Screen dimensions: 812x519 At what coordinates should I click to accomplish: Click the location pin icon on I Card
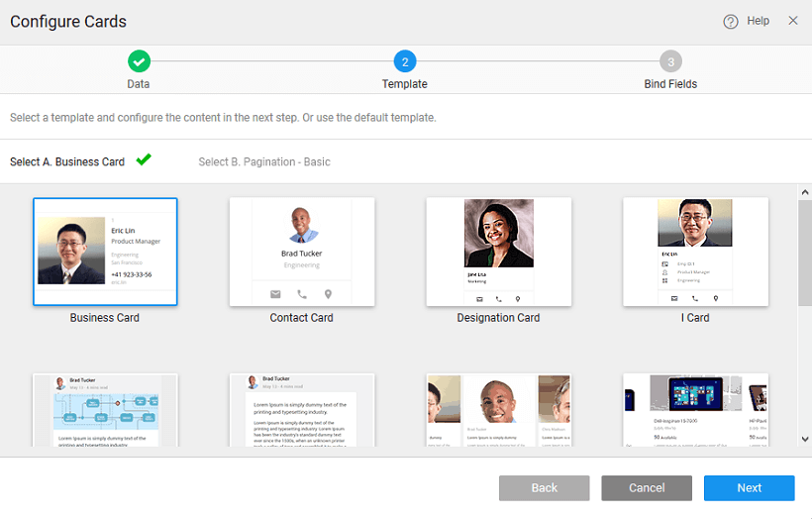715,298
